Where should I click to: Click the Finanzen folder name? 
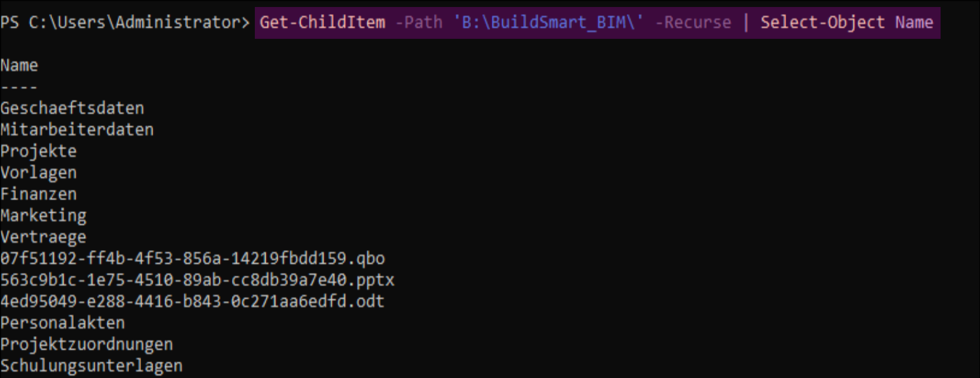click(38, 194)
